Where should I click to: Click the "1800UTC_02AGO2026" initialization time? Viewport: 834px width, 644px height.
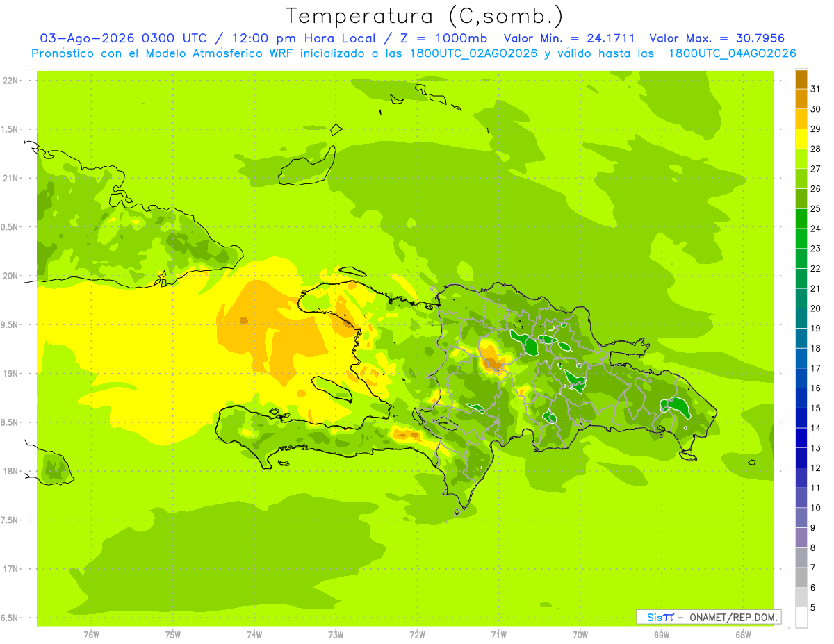(471, 53)
